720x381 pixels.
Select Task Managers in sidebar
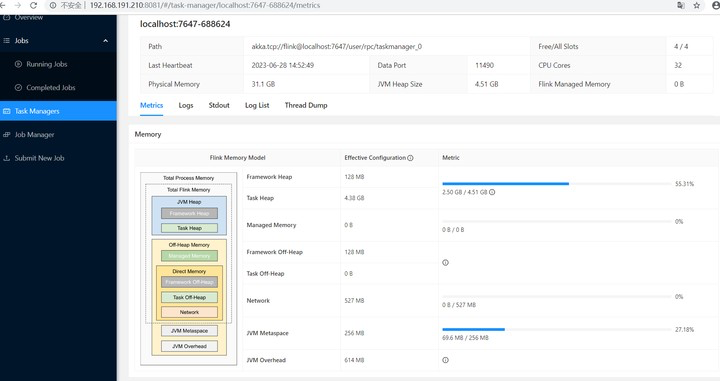pos(58,111)
